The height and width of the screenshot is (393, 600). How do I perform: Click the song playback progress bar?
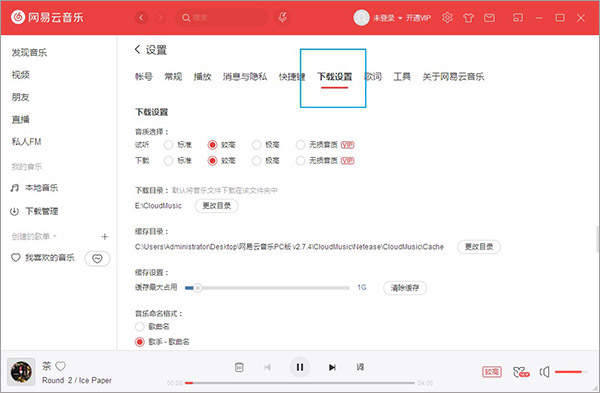click(300, 383)
